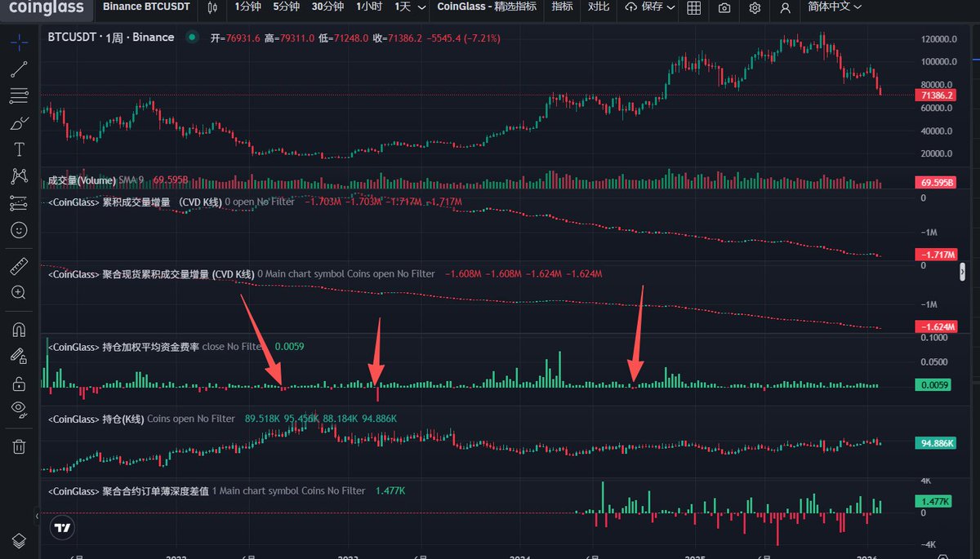Screen dimensions: 980x559
Task: Select the brush drawing tool
Action: (19, 123)
